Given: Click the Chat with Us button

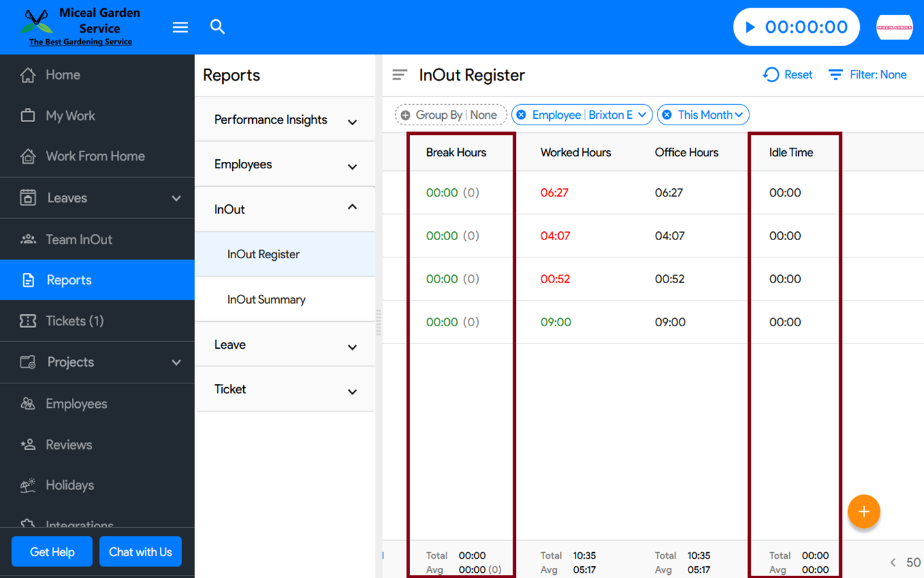Looking at the screenshot, I should coord(141,552).
